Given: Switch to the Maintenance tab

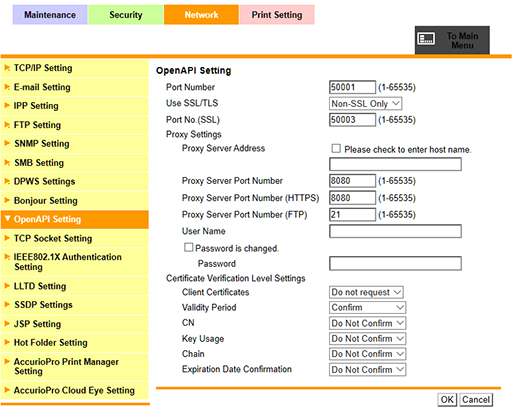Looking at the screenshot, I should tap(50, 15).
